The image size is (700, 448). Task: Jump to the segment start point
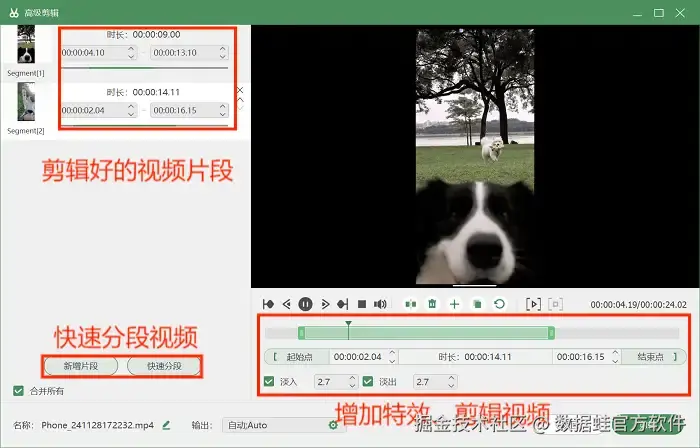pos(268,304)
